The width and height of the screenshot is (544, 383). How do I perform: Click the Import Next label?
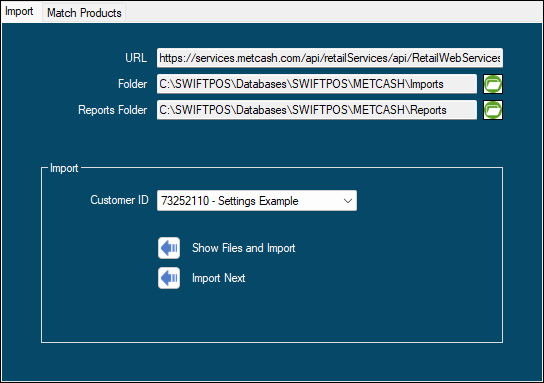coord(219,278)
